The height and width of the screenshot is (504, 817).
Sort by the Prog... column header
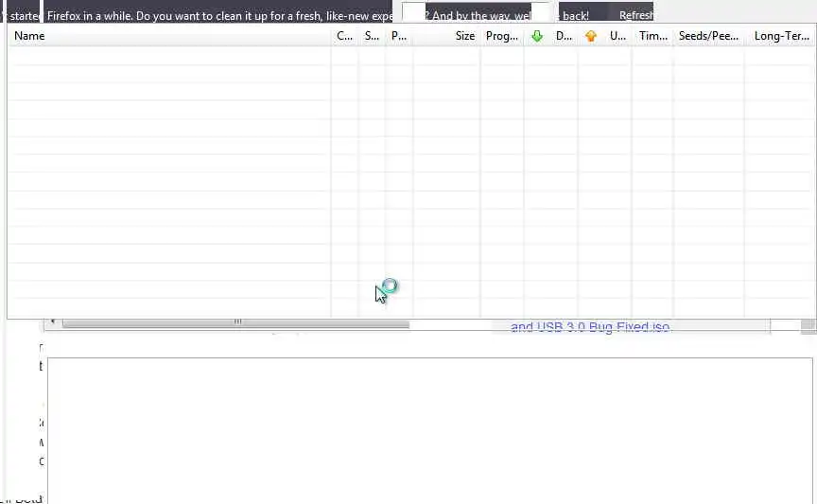(501, 36)
